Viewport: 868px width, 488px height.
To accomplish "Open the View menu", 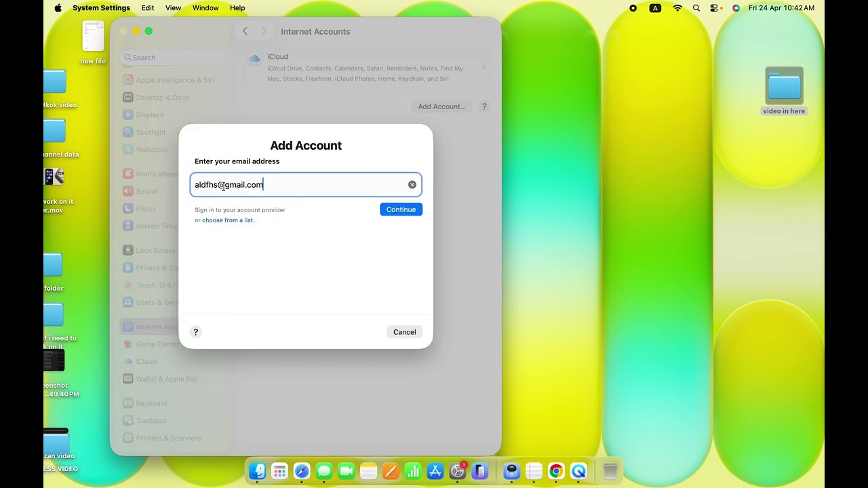I will point(173,8).
